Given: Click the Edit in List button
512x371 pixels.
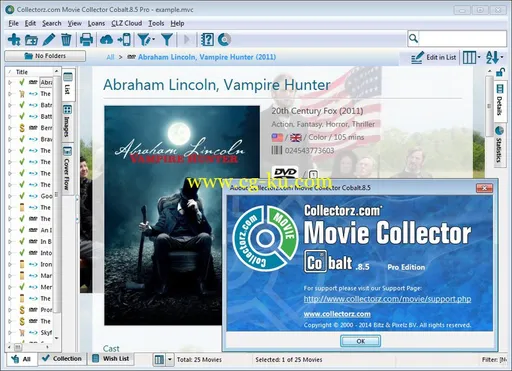Looking at the screenshot, I should click(434, 58).
